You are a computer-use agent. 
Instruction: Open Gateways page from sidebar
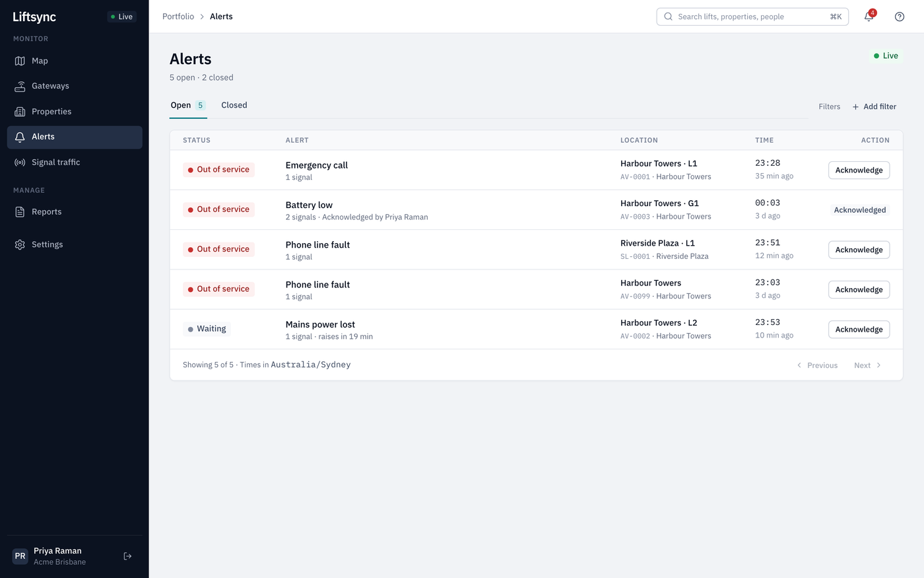75,86
